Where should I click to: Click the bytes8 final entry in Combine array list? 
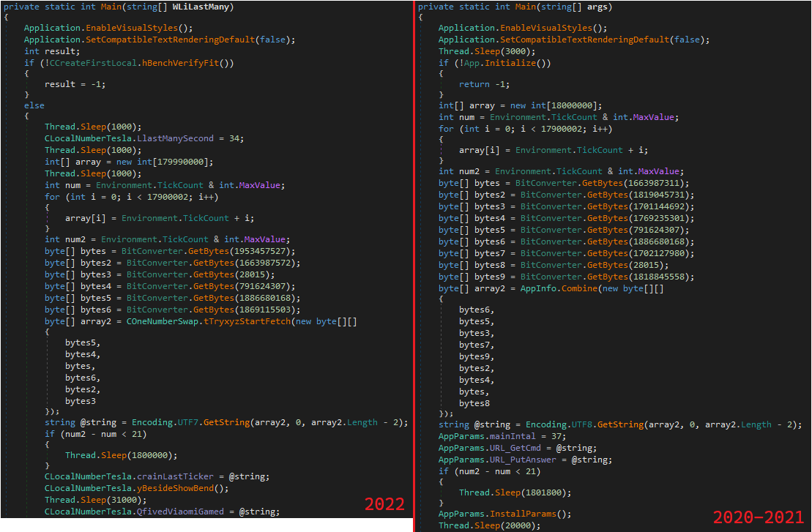[x=474, y=404]
